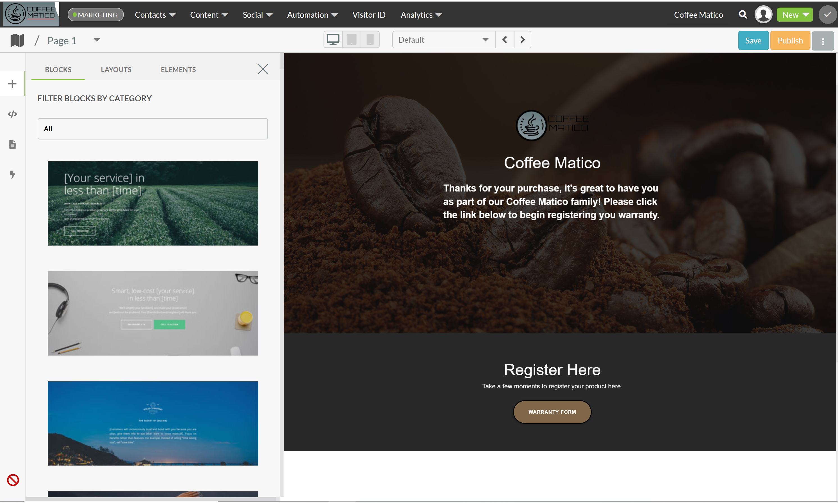
Task: Switch to the Layouts tab
Action: pos(116,70)
